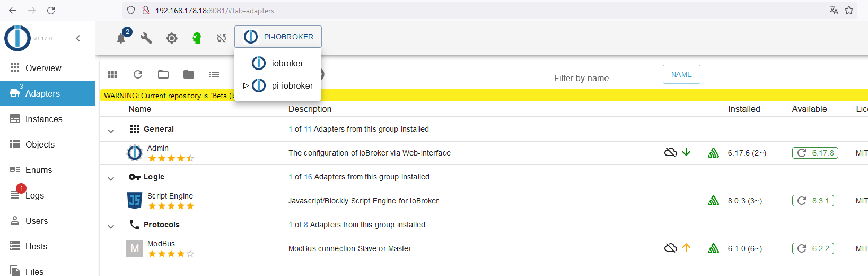Click the sync disabled arrows icon
Viewport: 868px width, 276px height.
(222, 38)
